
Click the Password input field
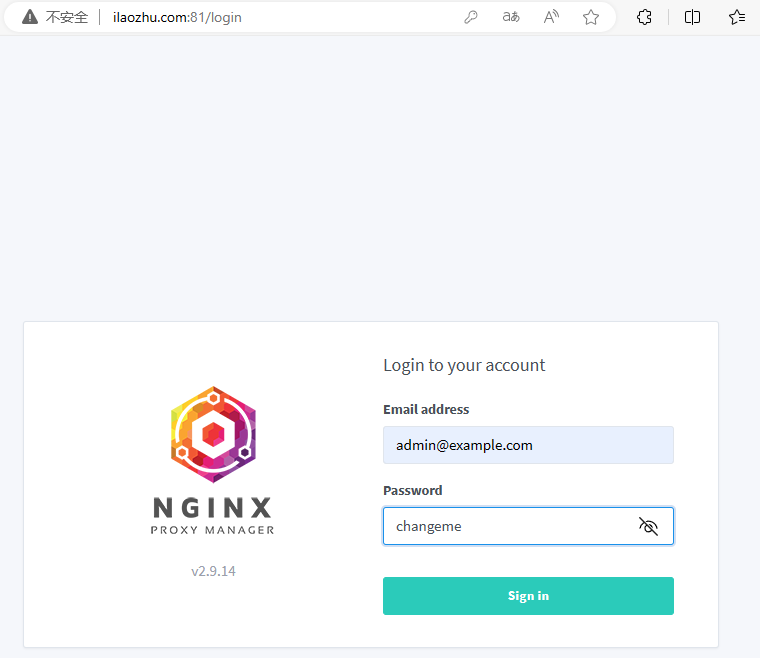528,526
